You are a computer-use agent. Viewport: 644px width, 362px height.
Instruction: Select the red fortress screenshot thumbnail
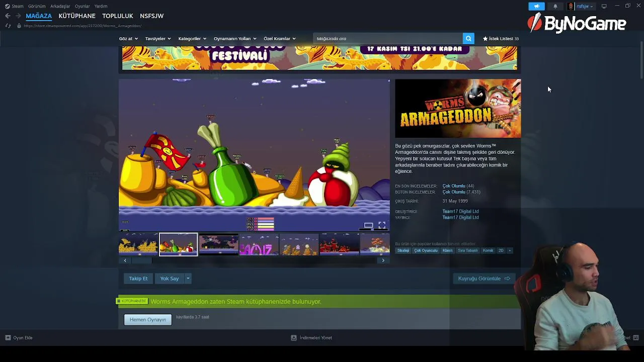339,244
